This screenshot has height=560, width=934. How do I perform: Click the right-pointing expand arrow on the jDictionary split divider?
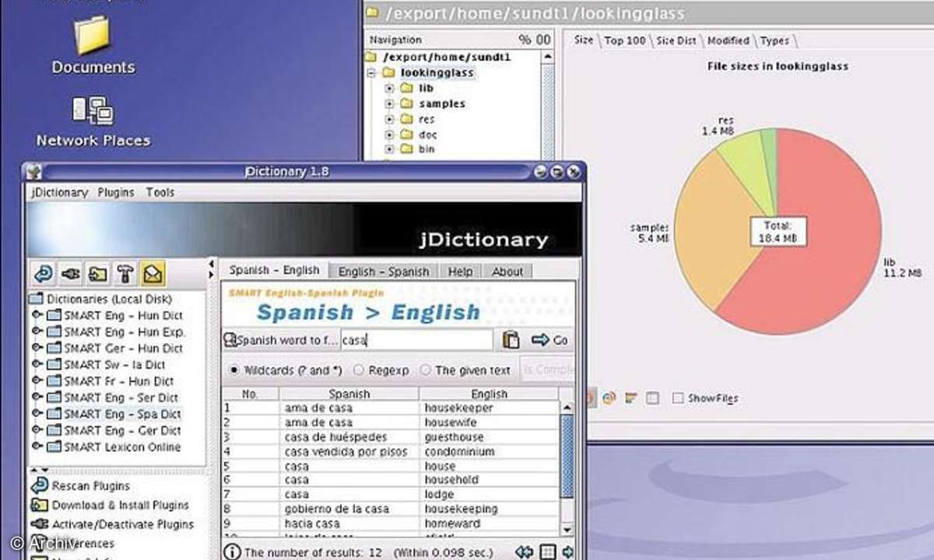[x=211, y=275]
